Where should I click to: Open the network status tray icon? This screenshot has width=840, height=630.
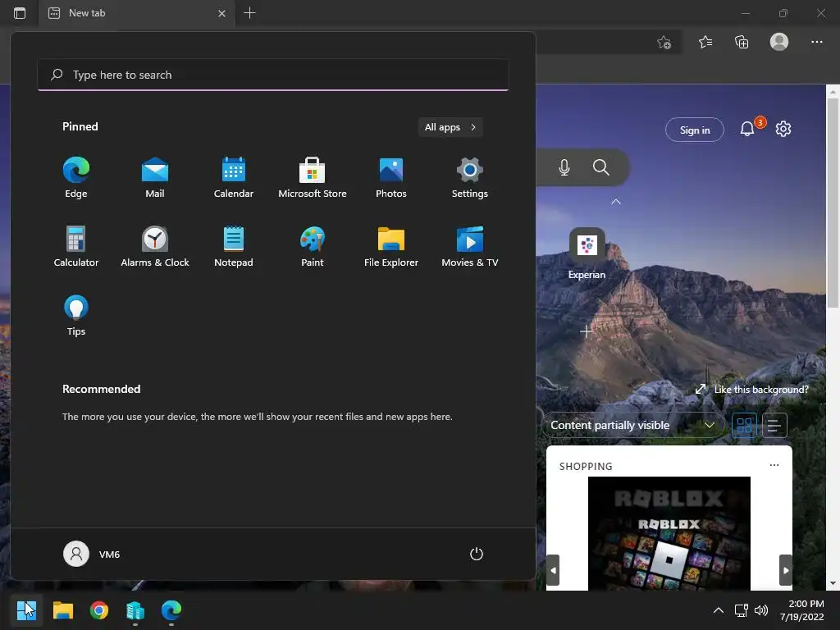[742, 610]
